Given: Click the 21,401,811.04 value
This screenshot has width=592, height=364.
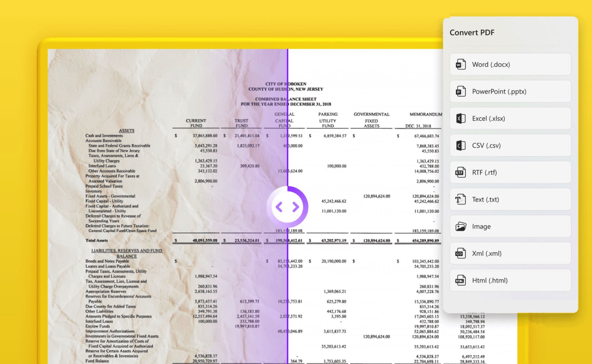Looking at the screenshot, I should (x=247, y=136).
